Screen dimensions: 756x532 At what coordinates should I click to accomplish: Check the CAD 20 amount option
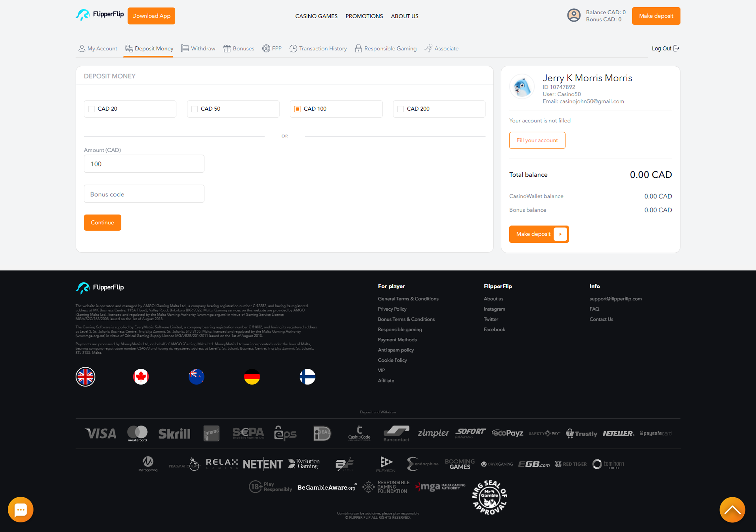pyautogui.click(x=92, y=109)
